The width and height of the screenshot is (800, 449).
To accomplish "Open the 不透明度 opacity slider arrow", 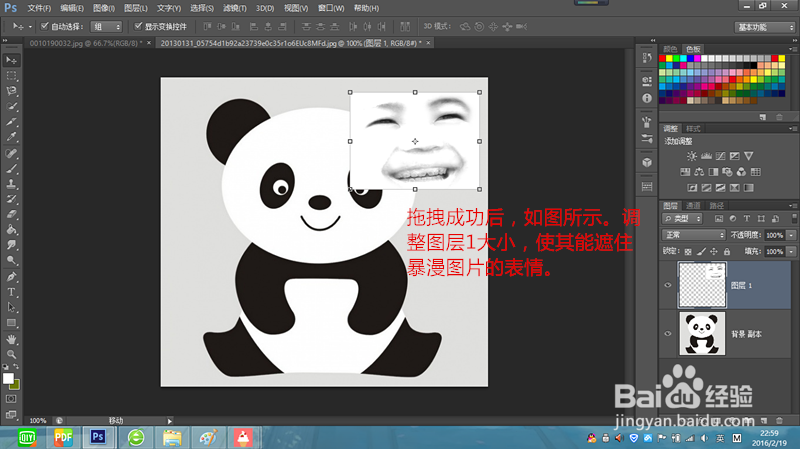I will coord(791,235).
